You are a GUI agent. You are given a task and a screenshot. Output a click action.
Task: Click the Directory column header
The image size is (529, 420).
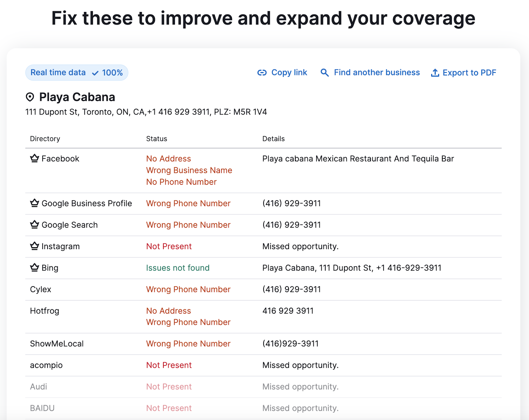[45, 138]
